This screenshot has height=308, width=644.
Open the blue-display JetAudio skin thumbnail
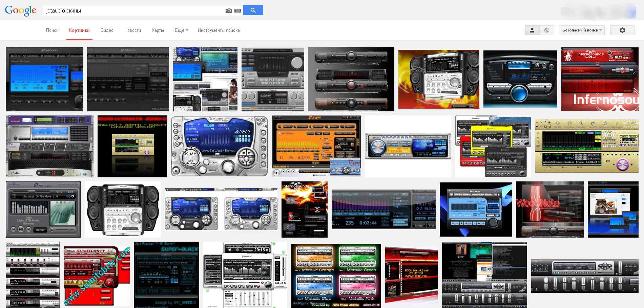(x=44, y=79)
